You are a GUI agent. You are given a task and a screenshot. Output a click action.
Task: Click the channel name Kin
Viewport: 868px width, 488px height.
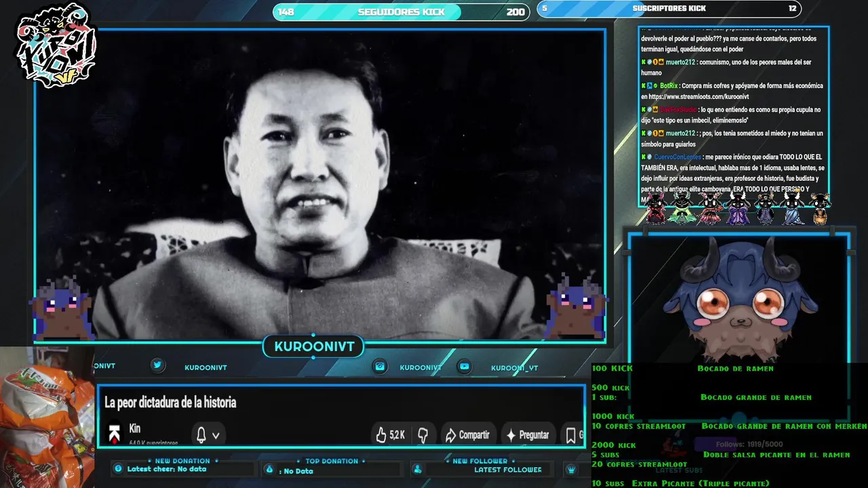click(134, 429)
